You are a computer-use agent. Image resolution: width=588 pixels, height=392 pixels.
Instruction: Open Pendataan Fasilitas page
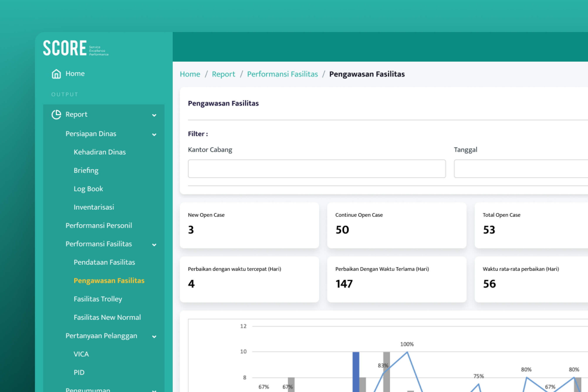click(104, 262)
